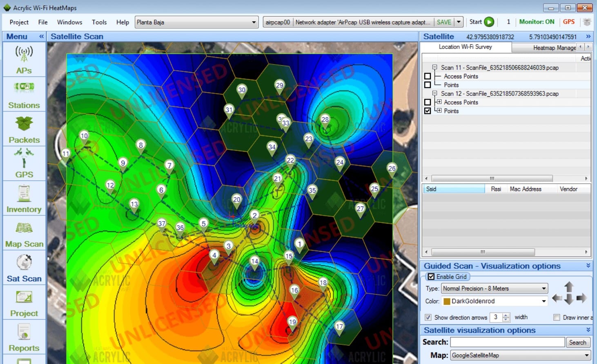Screen dimensions: 597x364
Task: Check the Access Points box under Scan 11
Action: [428, 76]
